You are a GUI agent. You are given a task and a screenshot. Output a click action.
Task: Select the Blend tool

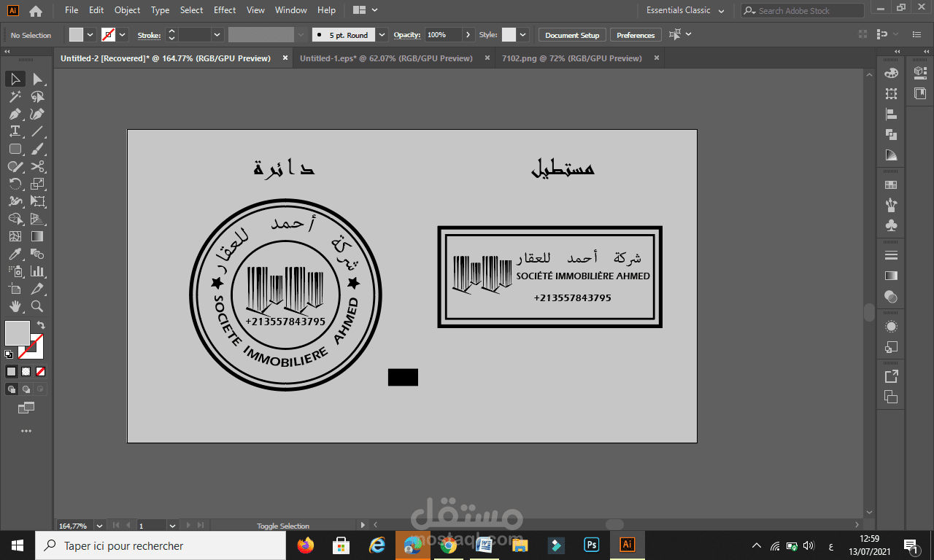38,254
